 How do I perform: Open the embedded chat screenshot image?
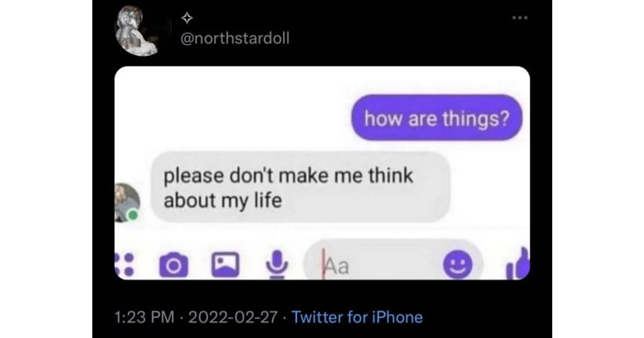[322, 173]
